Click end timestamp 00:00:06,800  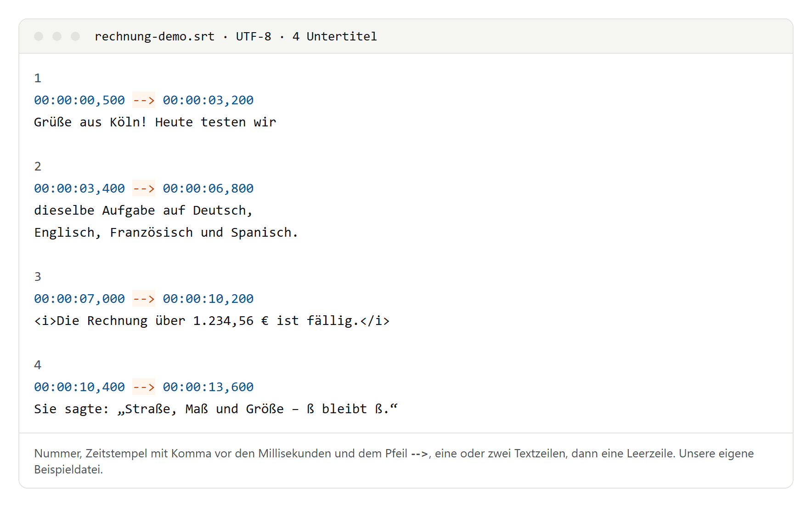coord(208,188)
